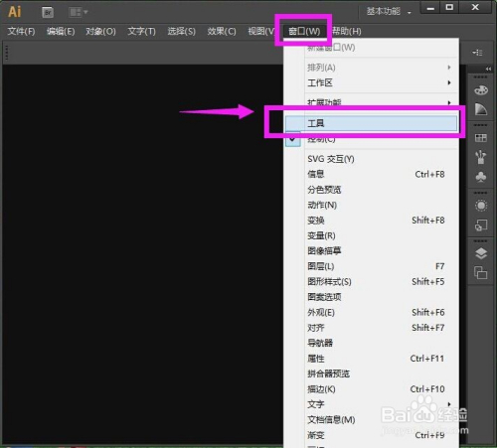Open the 视图(V) menu
This screenshot has width=497, height=448.
click(x=261, y=32)
